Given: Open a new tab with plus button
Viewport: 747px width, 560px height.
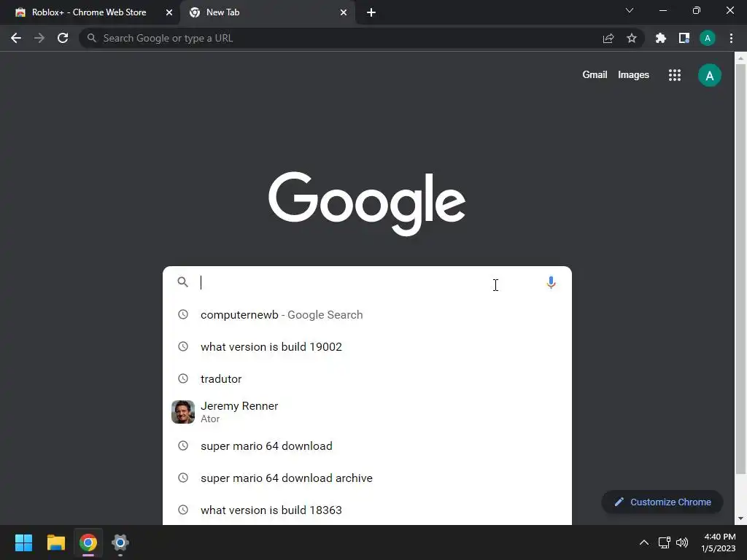Looking at the screenshot, I should pyautogui.click(x=371, y=12).
